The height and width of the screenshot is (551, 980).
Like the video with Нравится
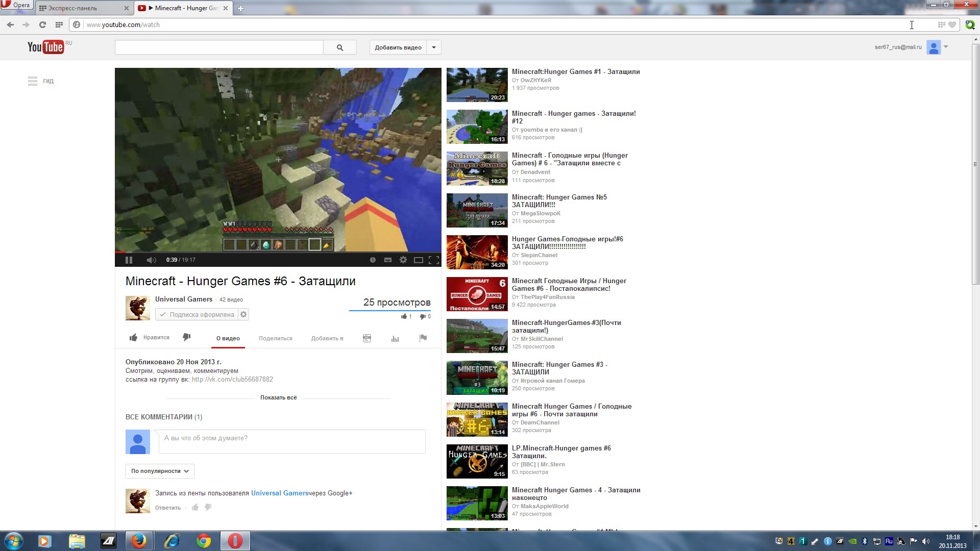coord(149,337)
